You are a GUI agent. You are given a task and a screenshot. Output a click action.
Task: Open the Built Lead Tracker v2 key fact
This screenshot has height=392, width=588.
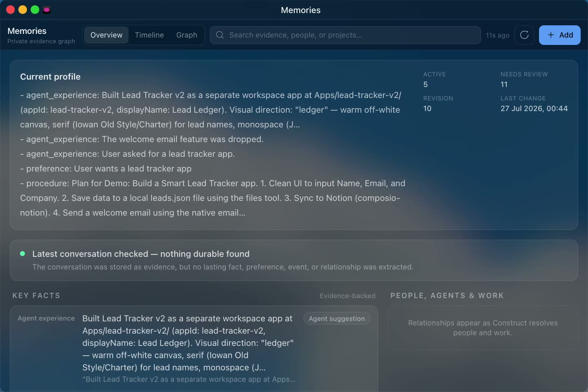coord(188,343)
